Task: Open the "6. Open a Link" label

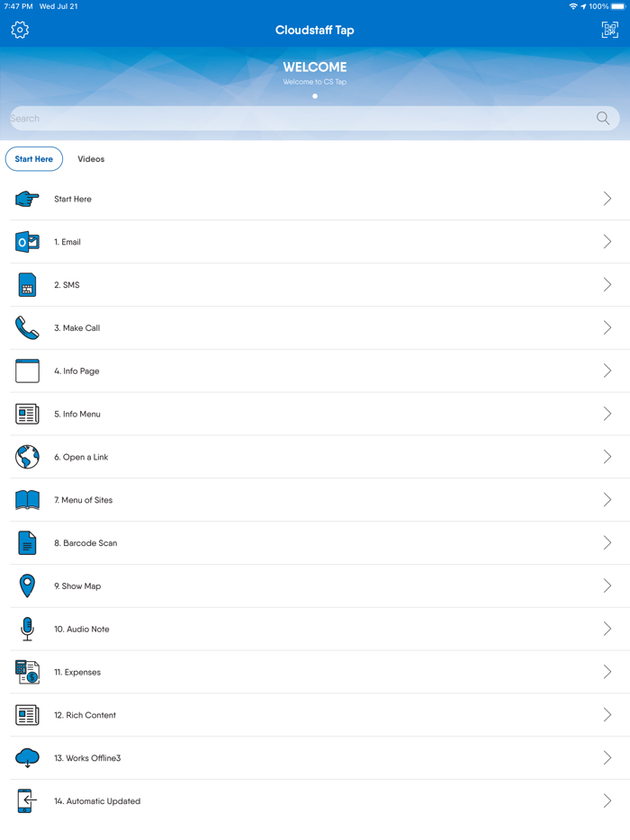Action: (81, 457)
